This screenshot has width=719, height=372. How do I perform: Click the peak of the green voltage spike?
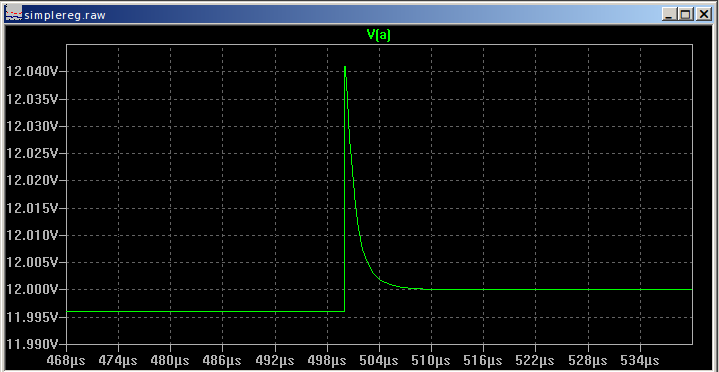pos(345,67)
